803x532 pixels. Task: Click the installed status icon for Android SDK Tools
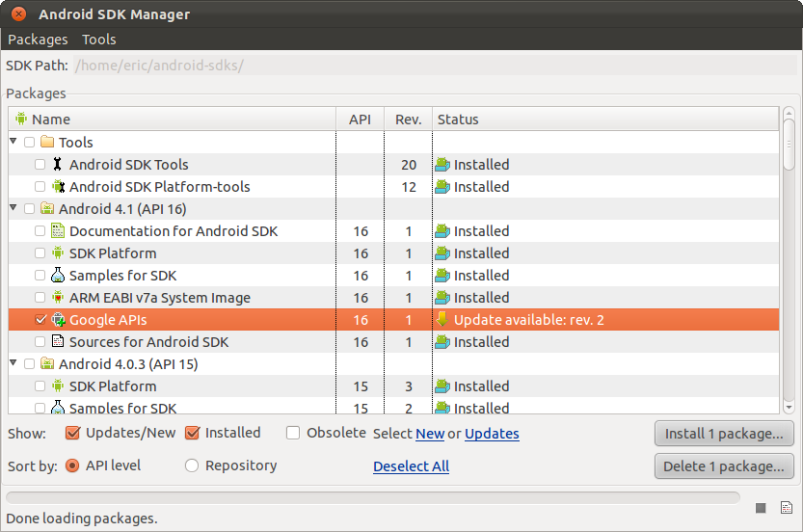442,165
